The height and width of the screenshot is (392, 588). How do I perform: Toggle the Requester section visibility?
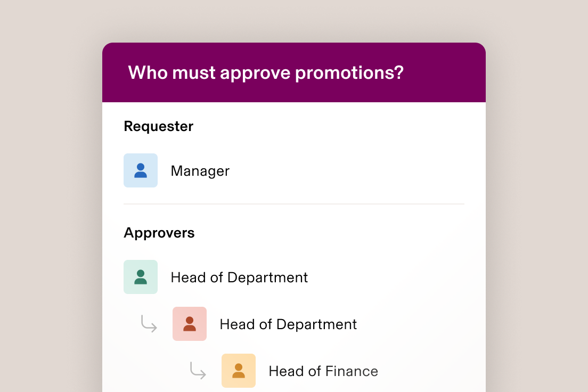click(158, 126)
